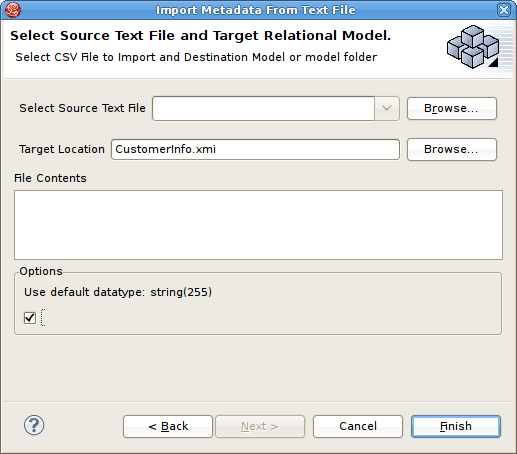Image resolution: width=517 pixels, height=454 pixels.
Task: Click the File Contents label
Action: [50, 178]
